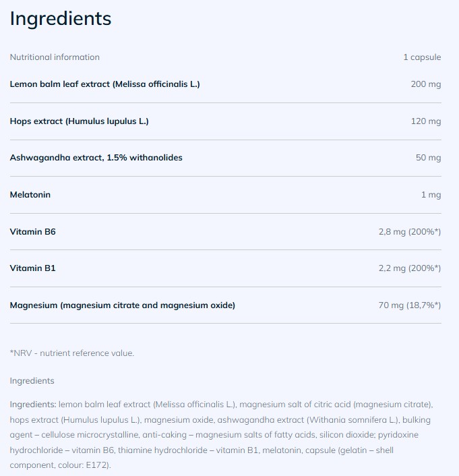This screenshot has width=459, height=476.
Task: Click the Hops extract row name
Action: pos(79,121)
